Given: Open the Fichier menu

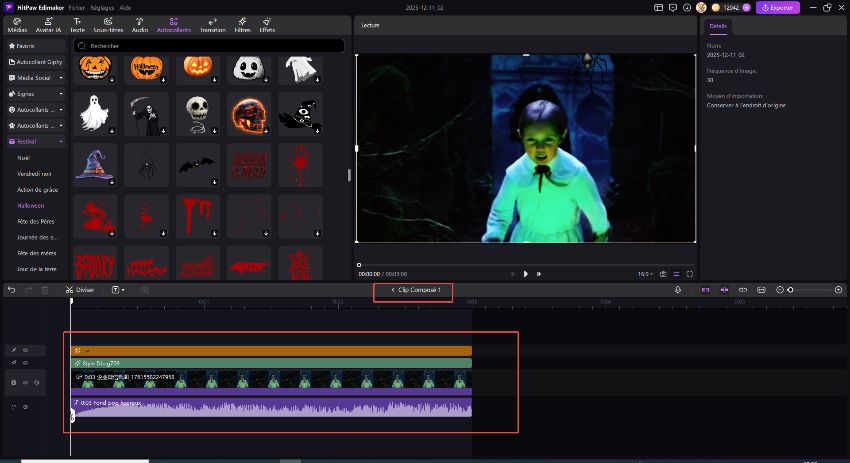Looking at the screenshot, I should point(76,8).
